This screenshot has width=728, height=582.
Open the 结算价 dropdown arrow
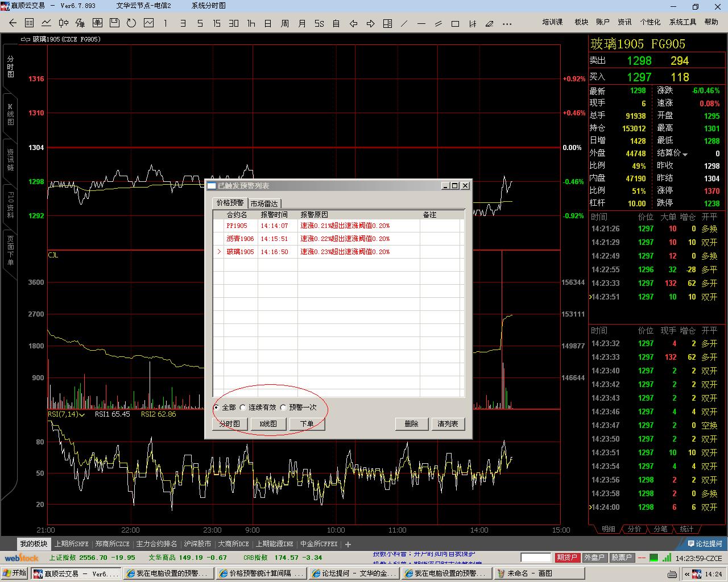685,154
